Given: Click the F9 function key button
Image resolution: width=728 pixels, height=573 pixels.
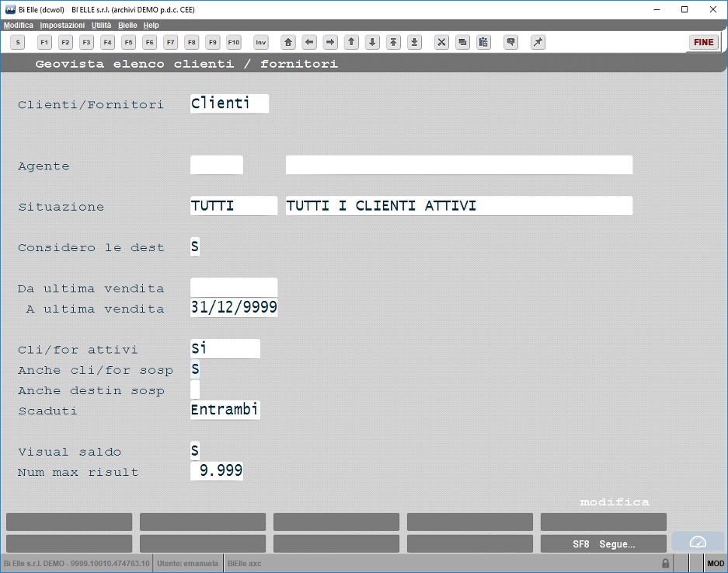Looking at the screenshot, I should click(213, 43).
